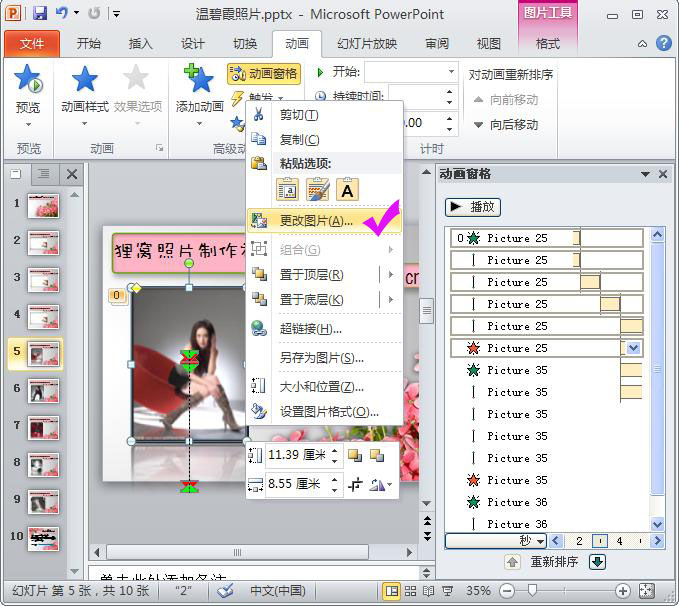Start Slide Show from status bar

[x=447, y=590]
